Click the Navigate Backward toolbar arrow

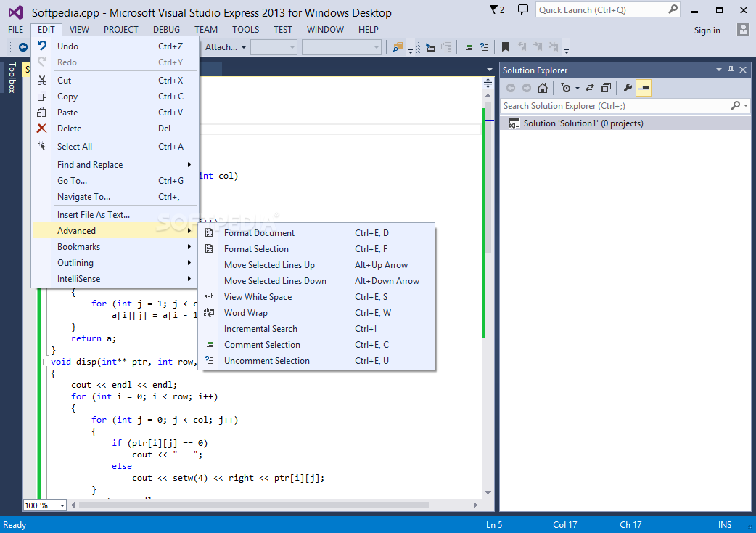[22, 46]
